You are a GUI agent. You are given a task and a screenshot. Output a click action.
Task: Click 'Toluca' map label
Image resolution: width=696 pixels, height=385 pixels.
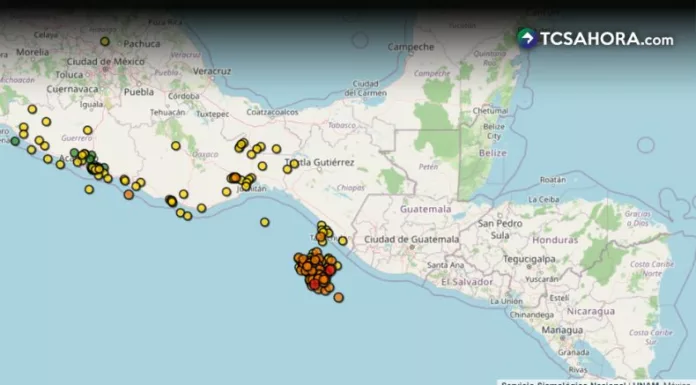69,75
